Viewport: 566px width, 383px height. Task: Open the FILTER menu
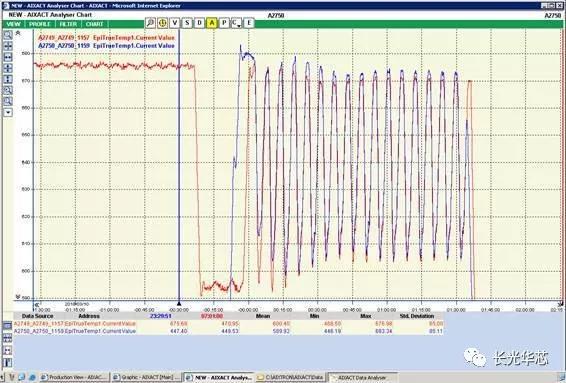coord(68,24)
